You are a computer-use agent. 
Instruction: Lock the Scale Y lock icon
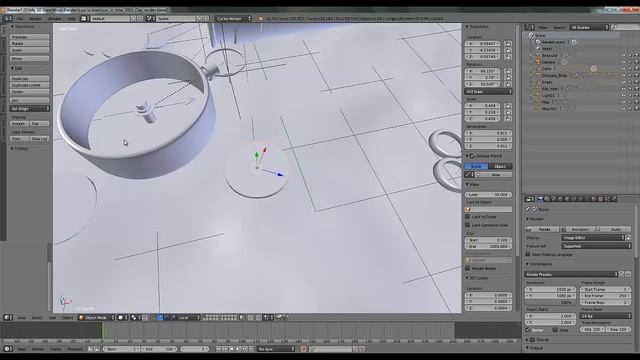coord(508,112)
